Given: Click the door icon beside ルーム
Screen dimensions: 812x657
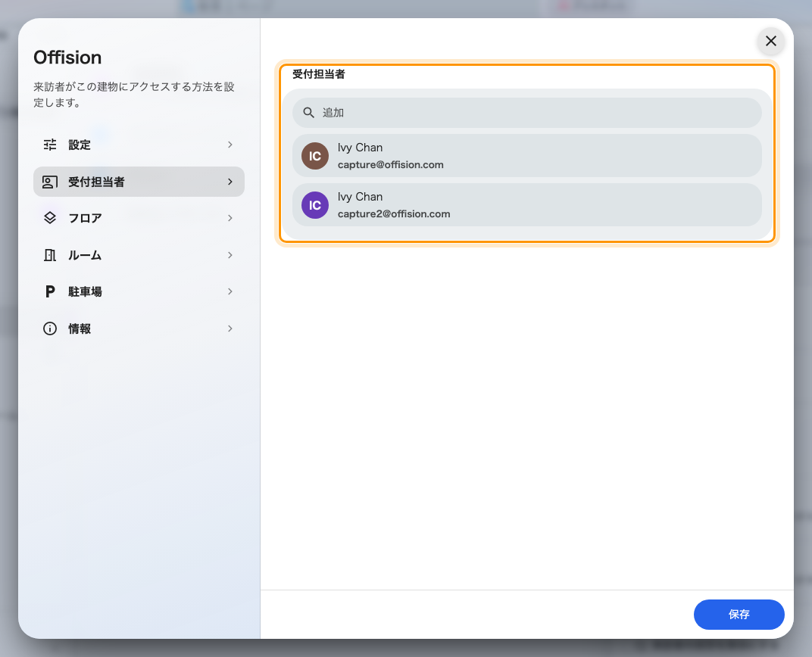Looking at the screenshot, I should tap(50, 255).
